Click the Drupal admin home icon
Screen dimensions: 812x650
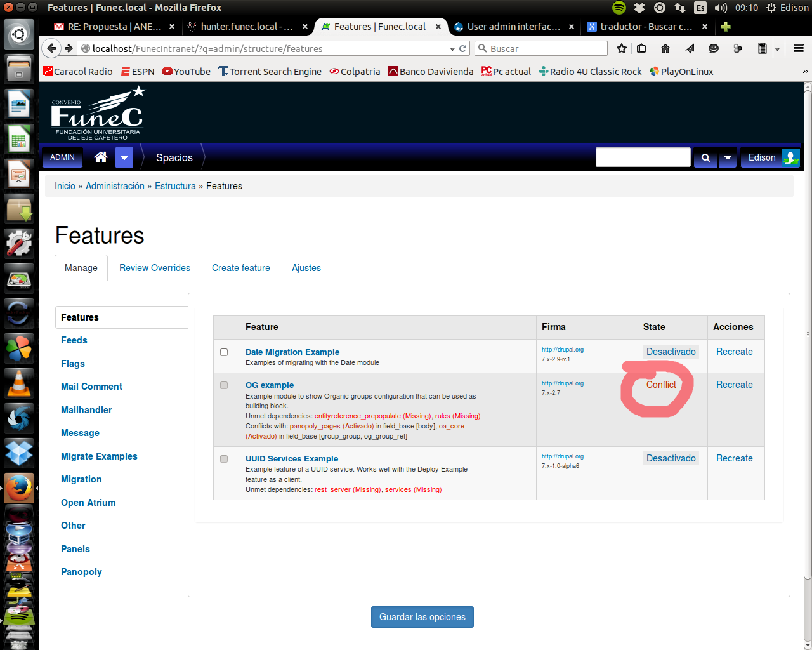coord(100,157)
